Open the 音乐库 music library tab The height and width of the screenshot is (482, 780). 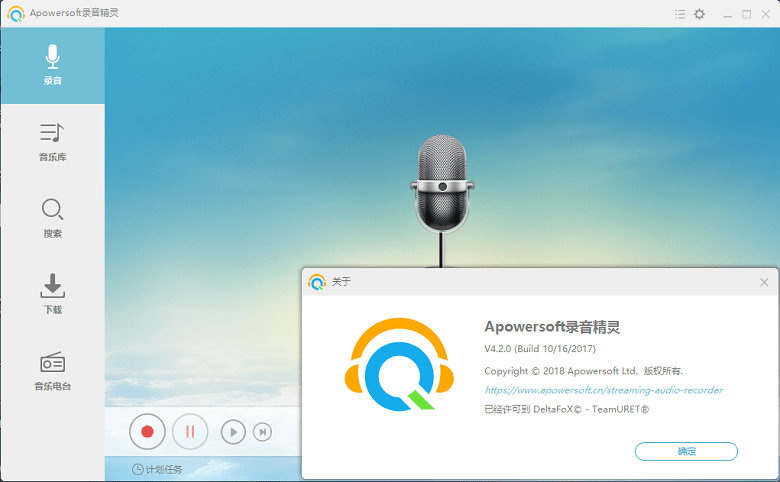[53, 142]
